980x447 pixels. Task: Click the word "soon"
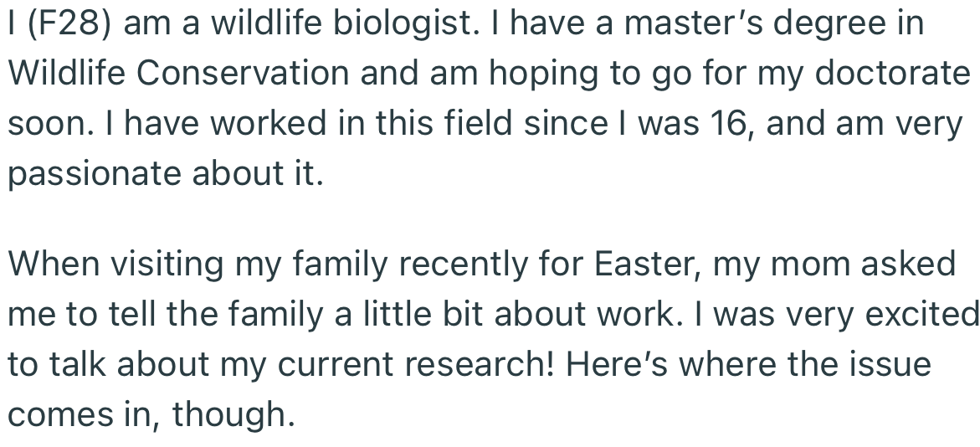(x=43, y=123)
